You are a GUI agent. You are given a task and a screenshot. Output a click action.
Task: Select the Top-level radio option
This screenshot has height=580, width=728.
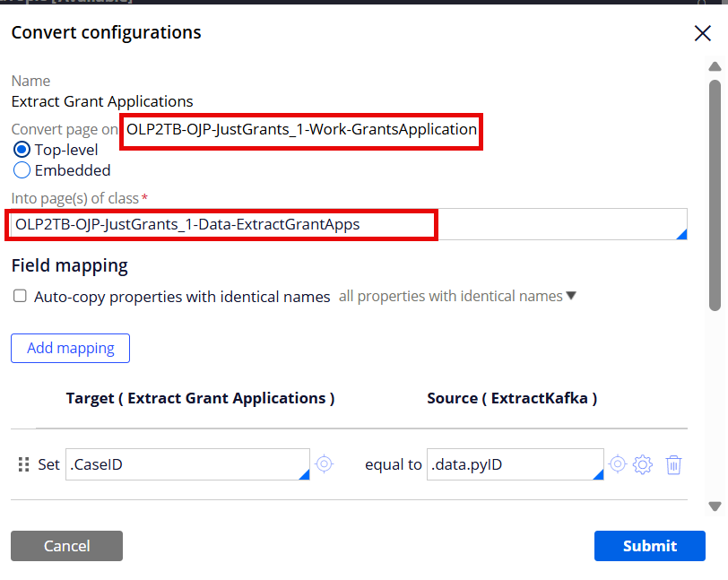click(x=22, y=150)
